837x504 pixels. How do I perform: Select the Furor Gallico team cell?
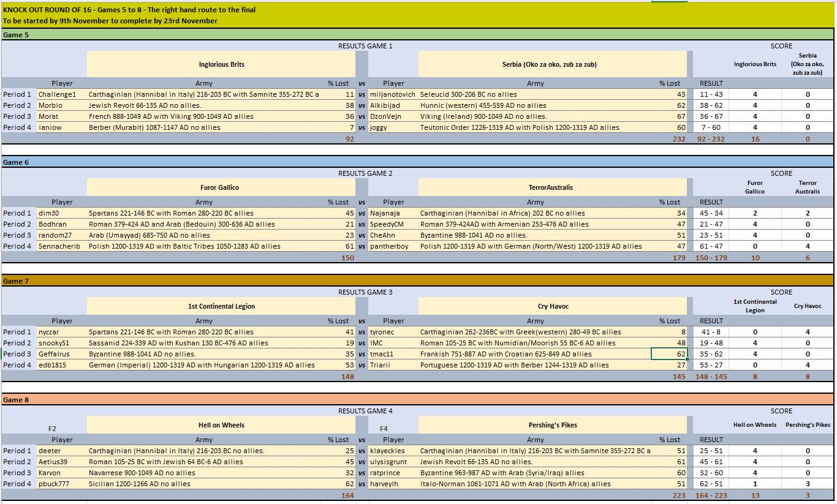click(221, 187)
